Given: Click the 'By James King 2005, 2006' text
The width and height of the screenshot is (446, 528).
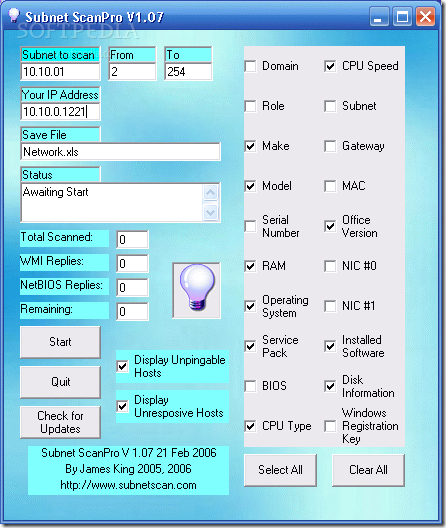Looking at the screenshot, I should pyautogui.click(x=128, y=469).
